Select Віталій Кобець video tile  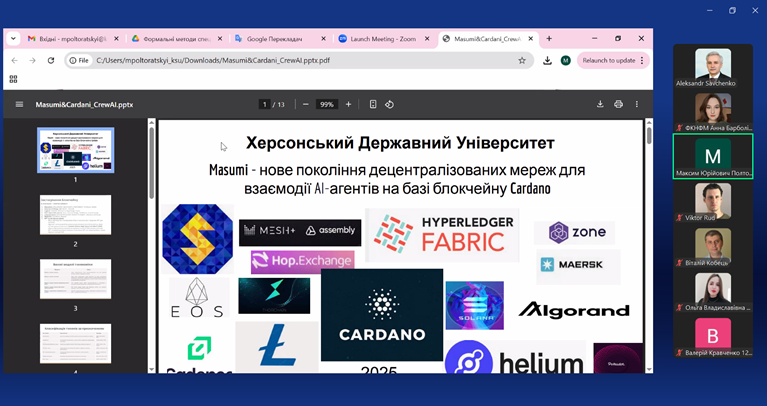click(713, 246)
